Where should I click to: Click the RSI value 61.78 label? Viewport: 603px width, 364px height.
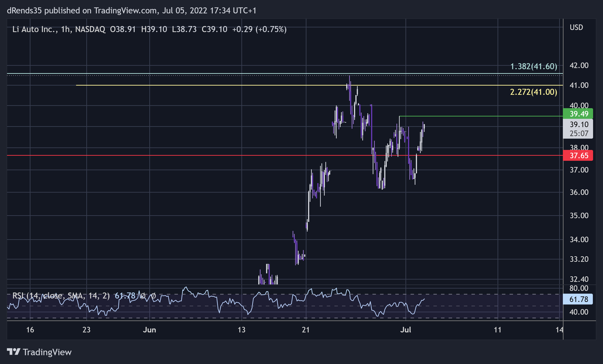coord(578,299)
